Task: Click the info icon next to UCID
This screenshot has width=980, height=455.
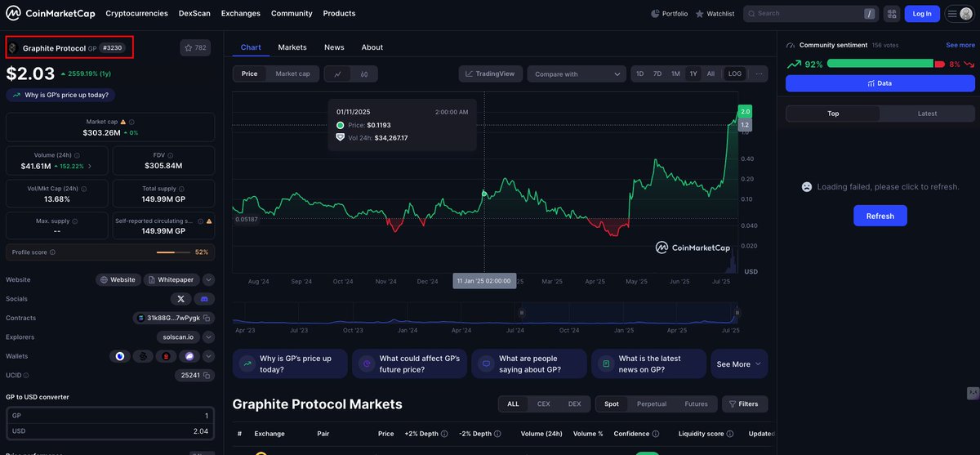Action: point(27,375)
